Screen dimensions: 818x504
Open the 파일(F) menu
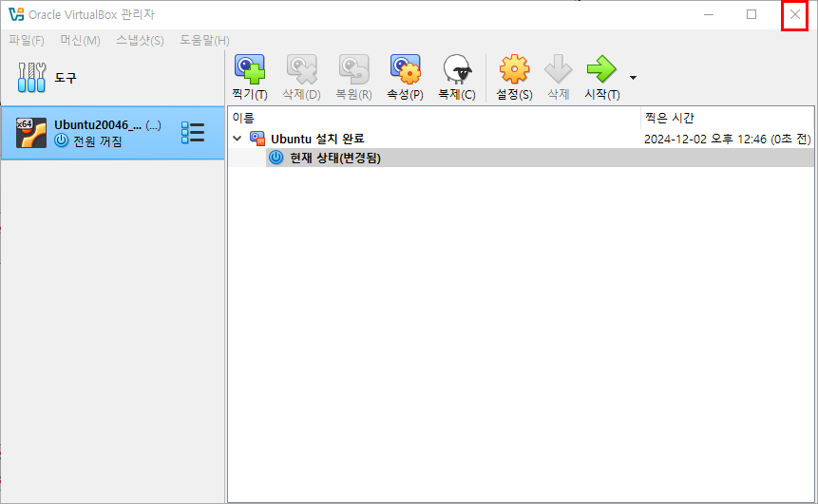pyautogui.click(x=27, y=40)
